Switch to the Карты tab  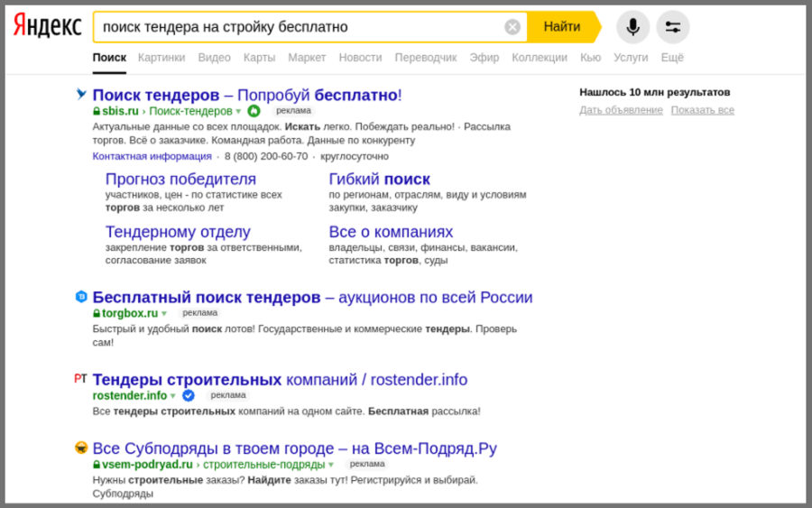[x=259, y=58]
